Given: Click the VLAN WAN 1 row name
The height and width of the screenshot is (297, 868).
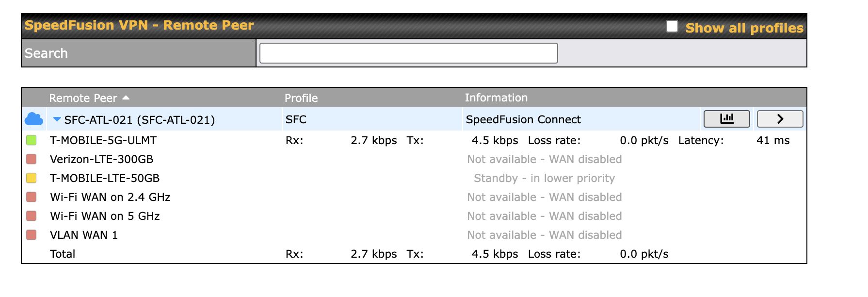Looking at the screenshot, I should point(84,235).
